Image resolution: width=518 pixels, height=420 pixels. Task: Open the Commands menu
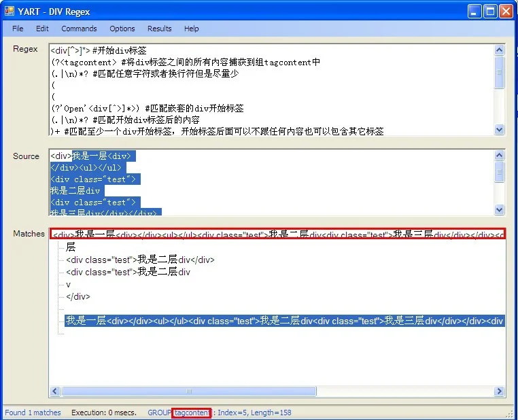click(x=79, y=29)
